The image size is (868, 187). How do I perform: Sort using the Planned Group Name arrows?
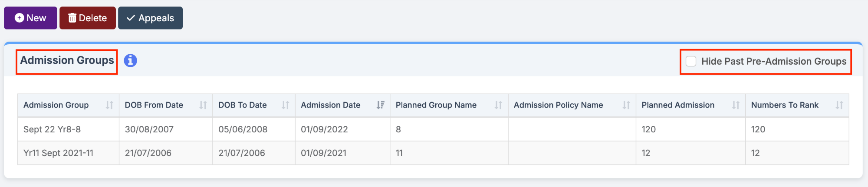click(x=498, y=105)
